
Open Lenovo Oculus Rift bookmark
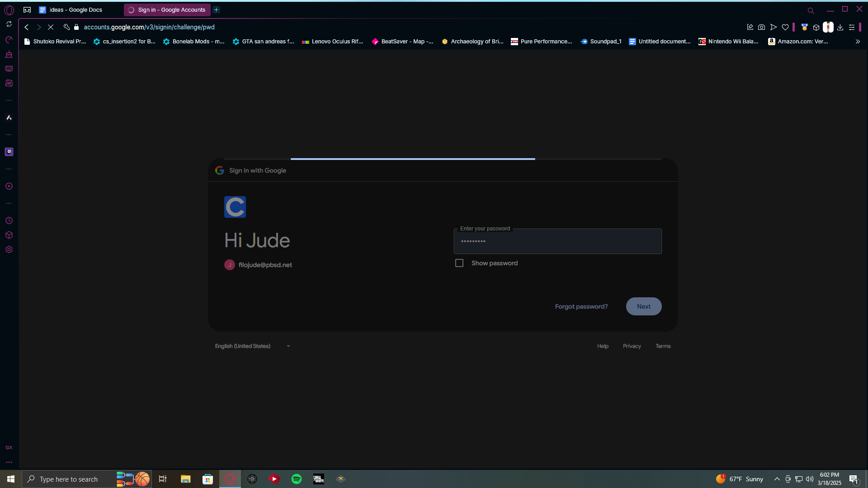pyautogui.click(x=333, y=42)
